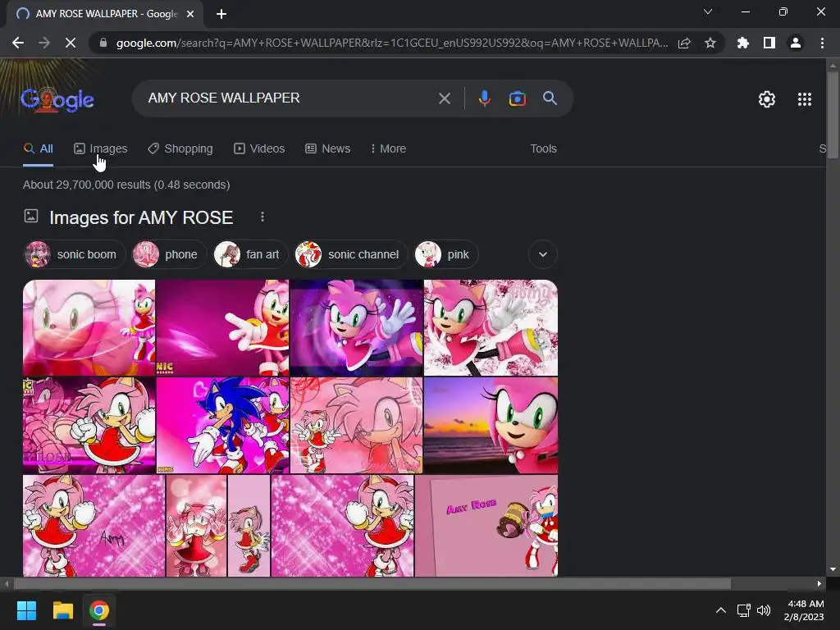Viewport: 840px width, 630px height.
Task: Click the Google doodle logo
Action: (57, 99)
